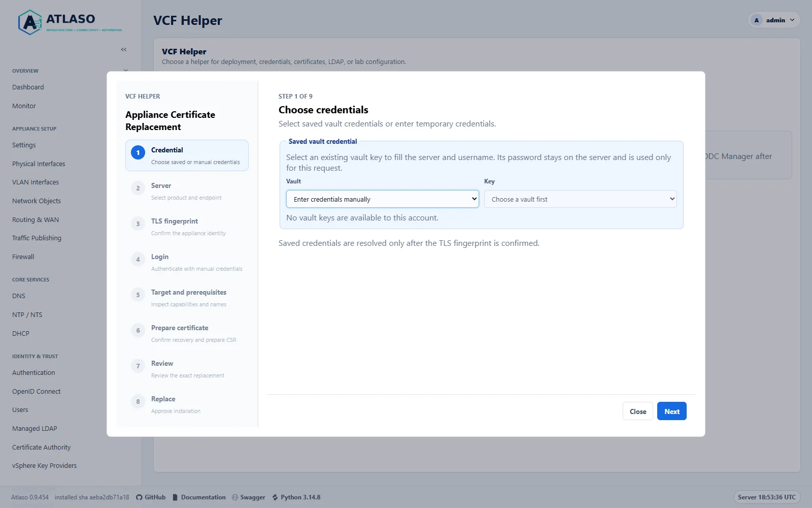Collapse the sidebar with double chevron icon
The height and width of the screenshot is (508, 812).
tap(124, 49)
